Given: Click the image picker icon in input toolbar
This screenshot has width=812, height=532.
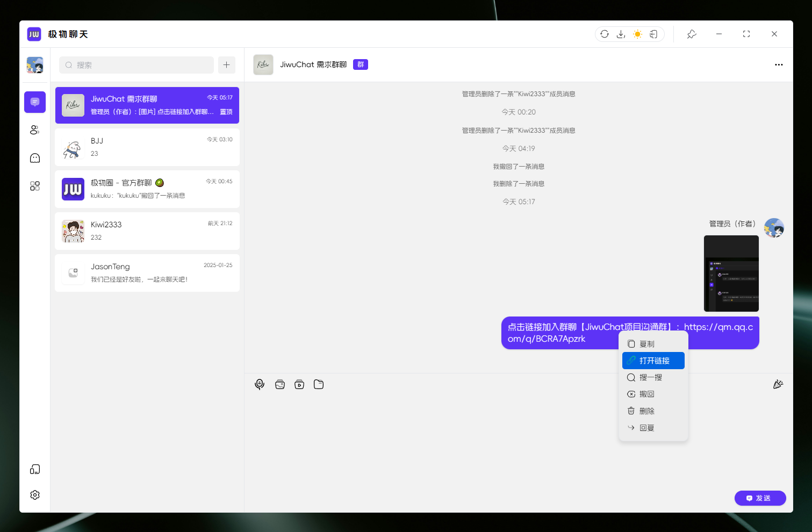Looking at the screenshot, I should coord(280,384).
